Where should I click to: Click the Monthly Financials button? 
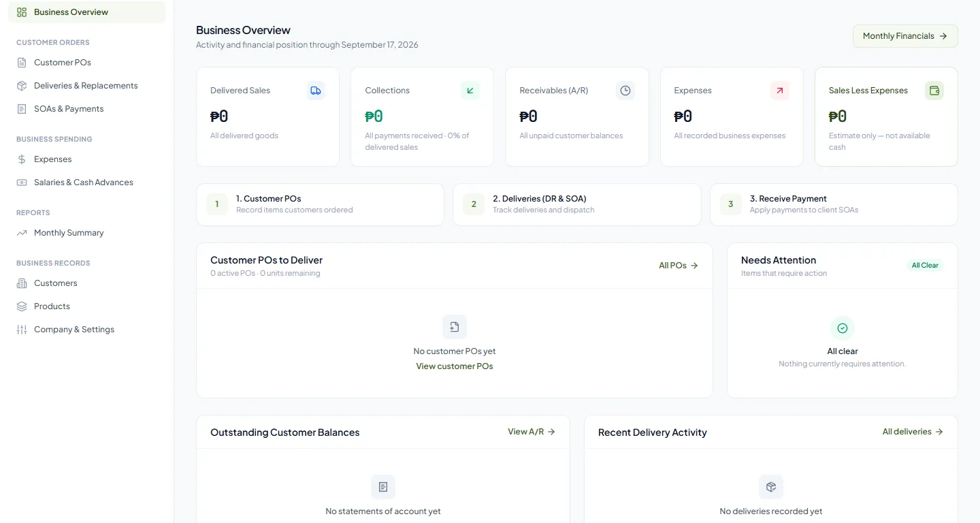[905, 36]
